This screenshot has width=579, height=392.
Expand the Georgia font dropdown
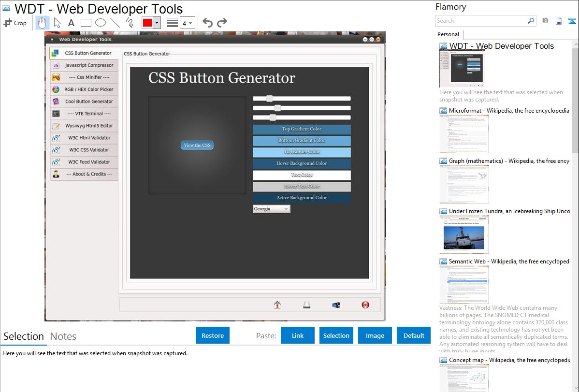271,209
